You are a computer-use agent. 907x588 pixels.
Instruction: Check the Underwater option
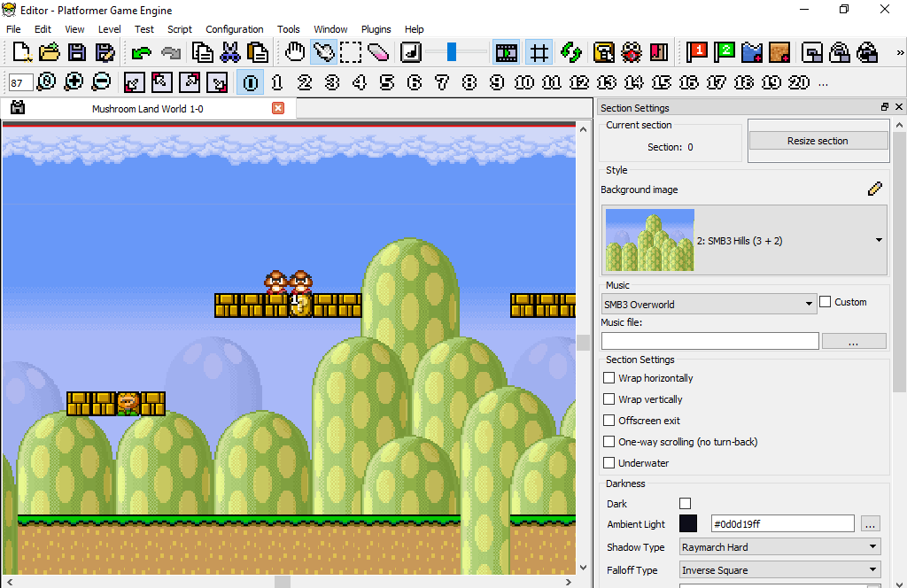coord(609,462)
